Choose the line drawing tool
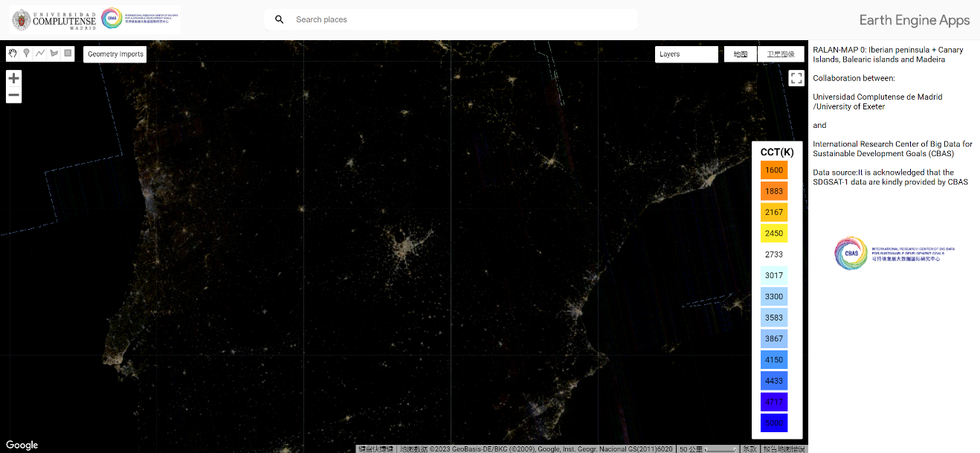 [40, 54]
